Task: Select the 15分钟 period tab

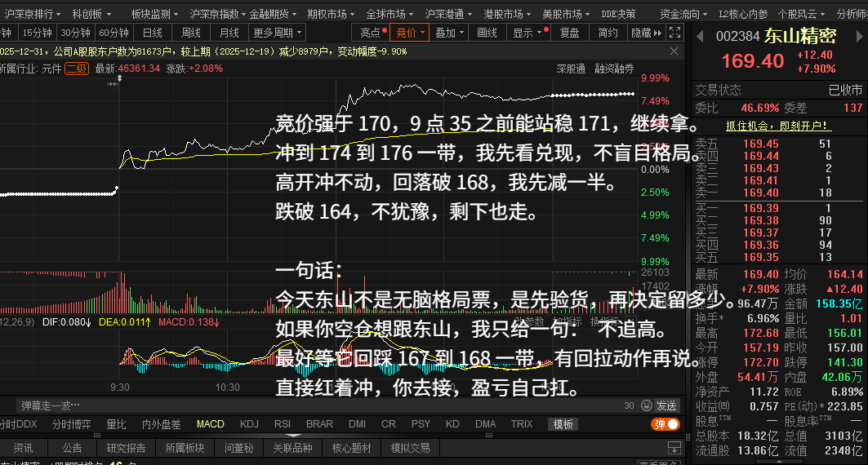Action: tap(37, 33)
